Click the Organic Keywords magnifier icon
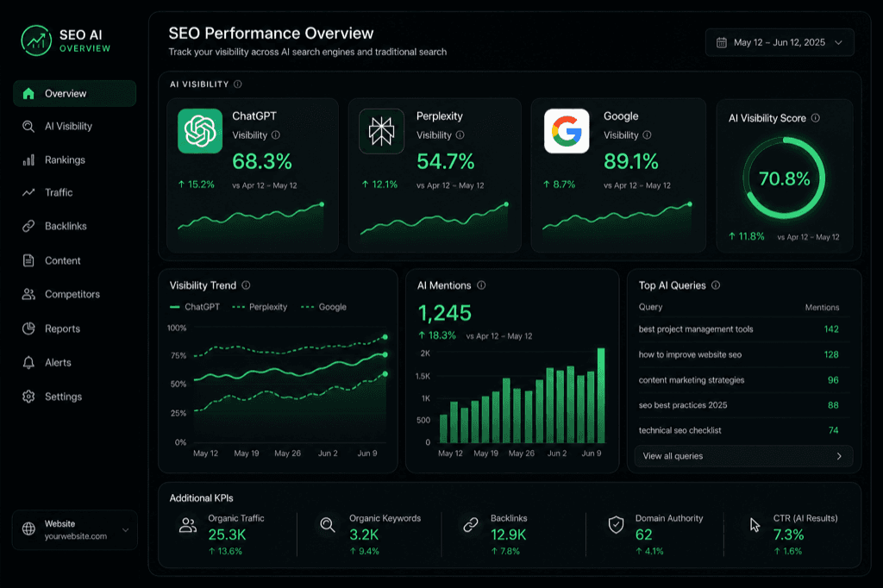This screenshot has width=883, height=588. (x=327, y=525)
